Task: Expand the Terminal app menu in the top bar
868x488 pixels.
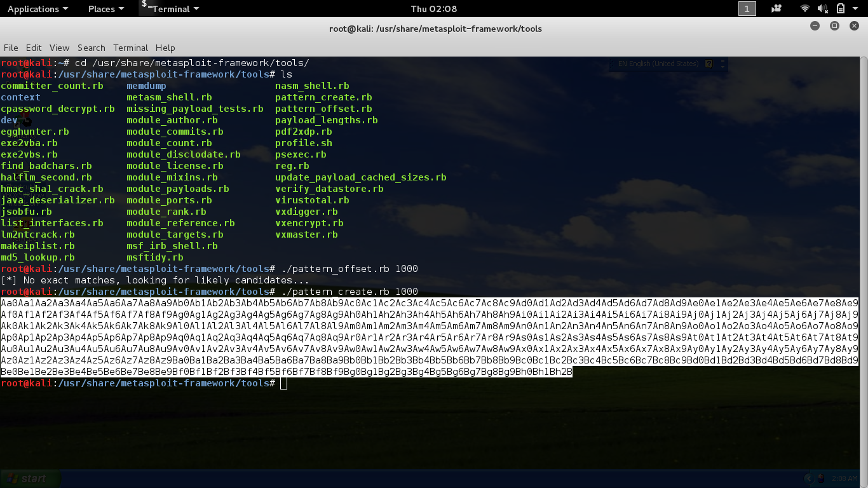Action: (170, 9)
